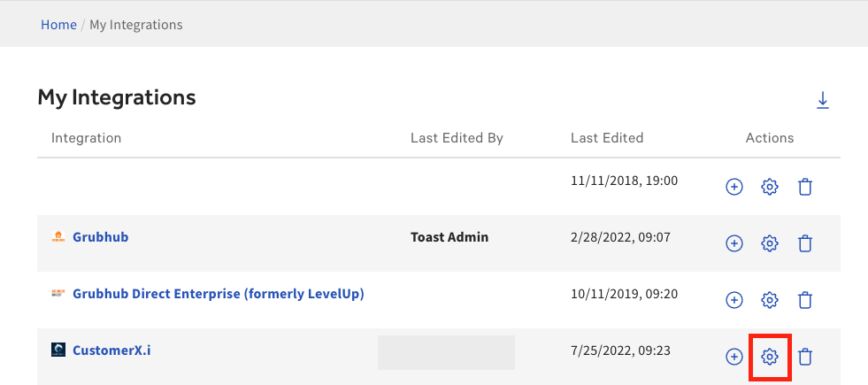Image resolution: width=868 pixels, height=385 pixels.
Task: Click the plus icon in Grubhub row
Action: point(734,243)
